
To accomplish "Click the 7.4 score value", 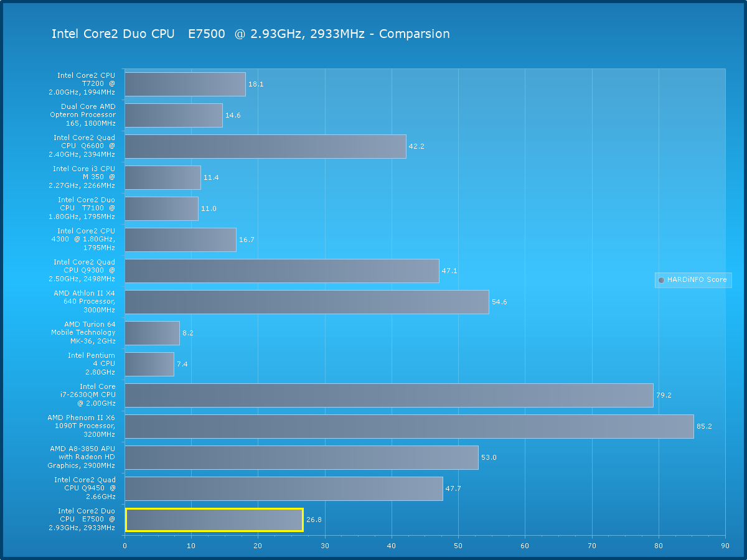I will pos(182,364).
